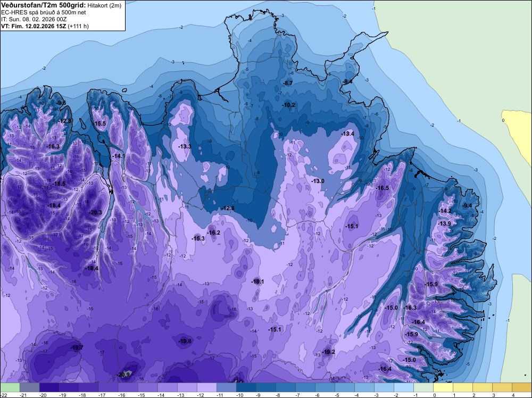
Task: Click the title 'Veðurstofan/T2m 500grid: Hitakort (2m)'
Action: [x=61, y=5]
